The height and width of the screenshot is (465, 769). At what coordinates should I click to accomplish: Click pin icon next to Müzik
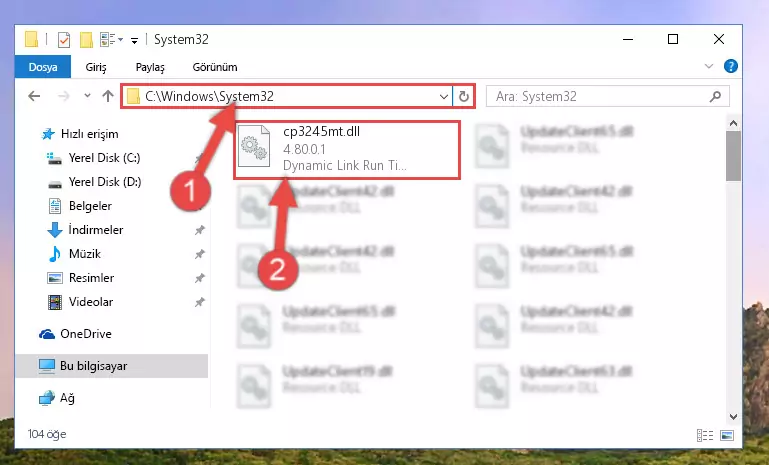199,254
